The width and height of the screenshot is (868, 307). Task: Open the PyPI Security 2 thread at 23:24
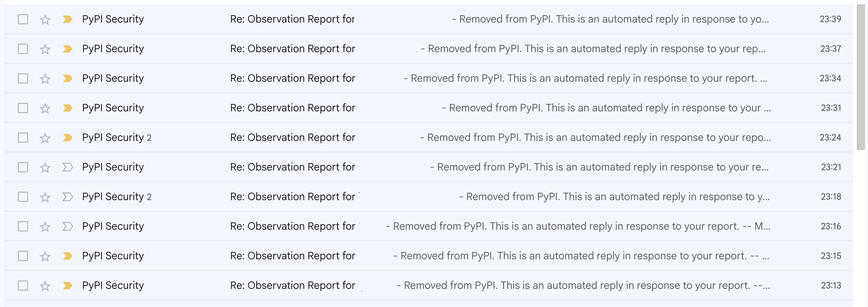click(428, 138)
